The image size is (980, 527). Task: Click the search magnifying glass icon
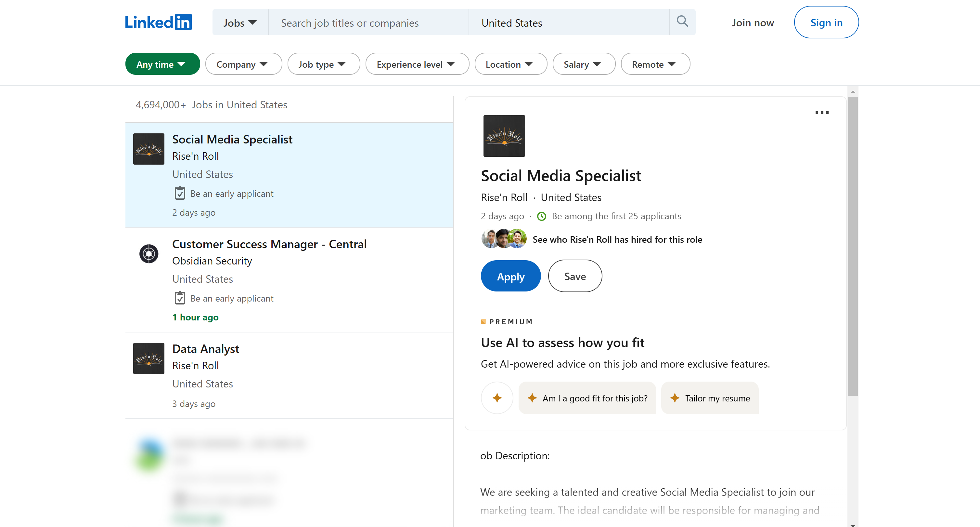pos(682,22)
